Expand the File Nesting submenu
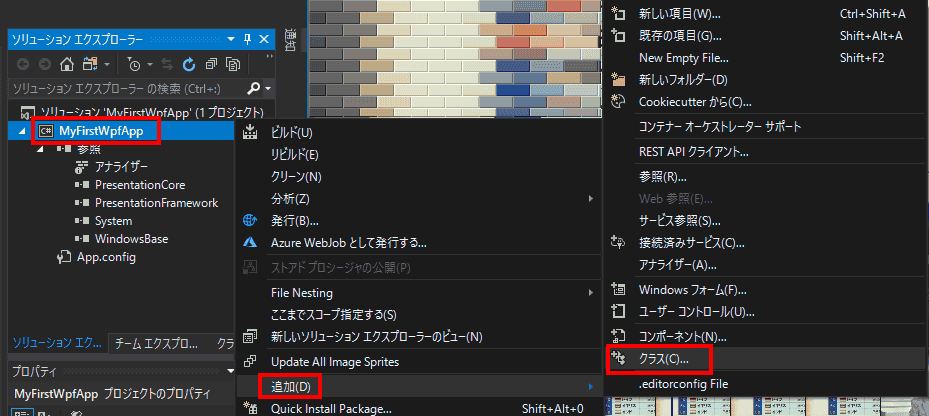Screen dimensions: 929x416 click(x=591, y=292)
